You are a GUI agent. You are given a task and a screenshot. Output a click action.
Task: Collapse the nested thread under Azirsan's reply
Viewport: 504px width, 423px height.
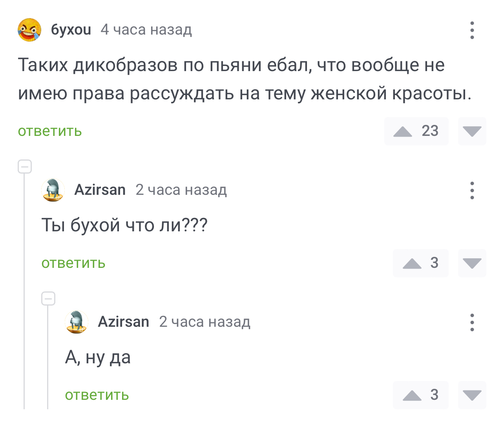tap(48, 299)
